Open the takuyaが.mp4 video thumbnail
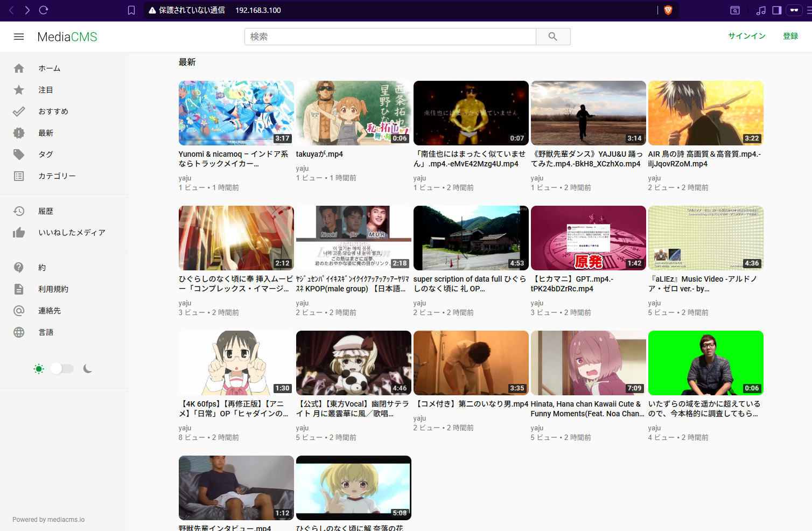The width and height of the screenshot is (812, 531). [353, 113]
